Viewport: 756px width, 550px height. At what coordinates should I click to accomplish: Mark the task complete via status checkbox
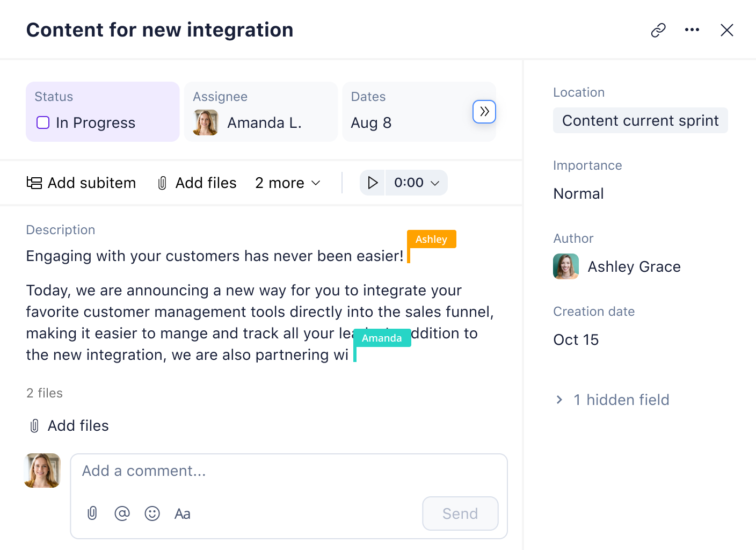click(x=42, y=122)
